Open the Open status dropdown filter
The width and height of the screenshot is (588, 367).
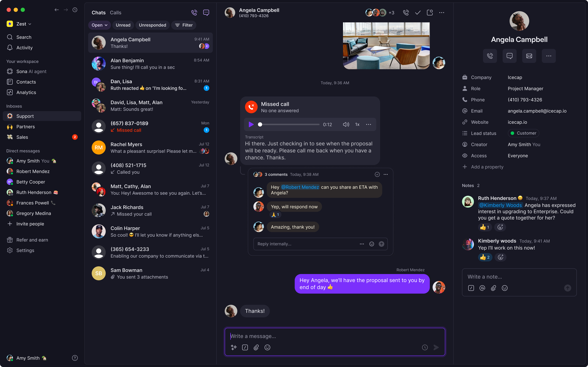click(x=99, y=25)
